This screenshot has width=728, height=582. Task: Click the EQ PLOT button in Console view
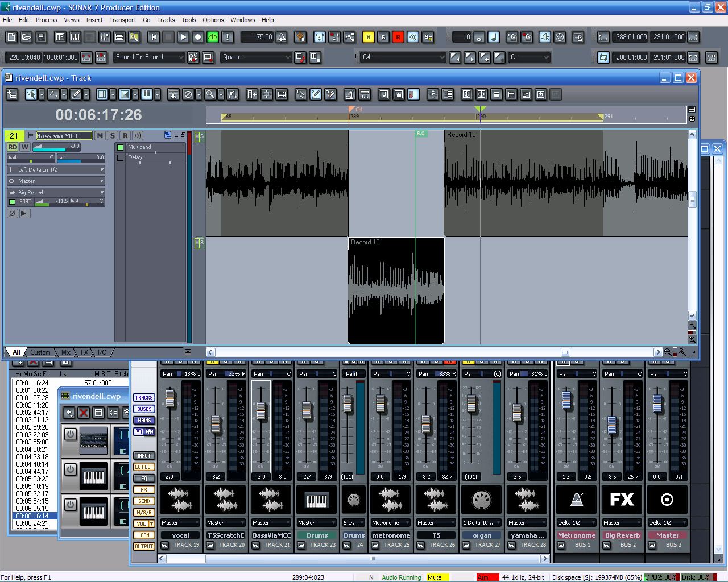click(x=144, y=467)
